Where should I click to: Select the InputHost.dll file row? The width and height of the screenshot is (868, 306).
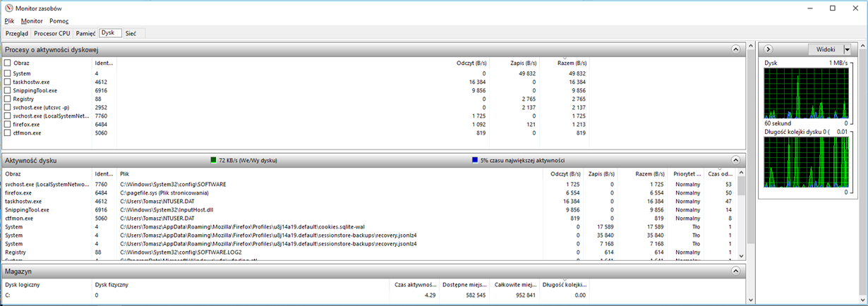tap(369, 209)
